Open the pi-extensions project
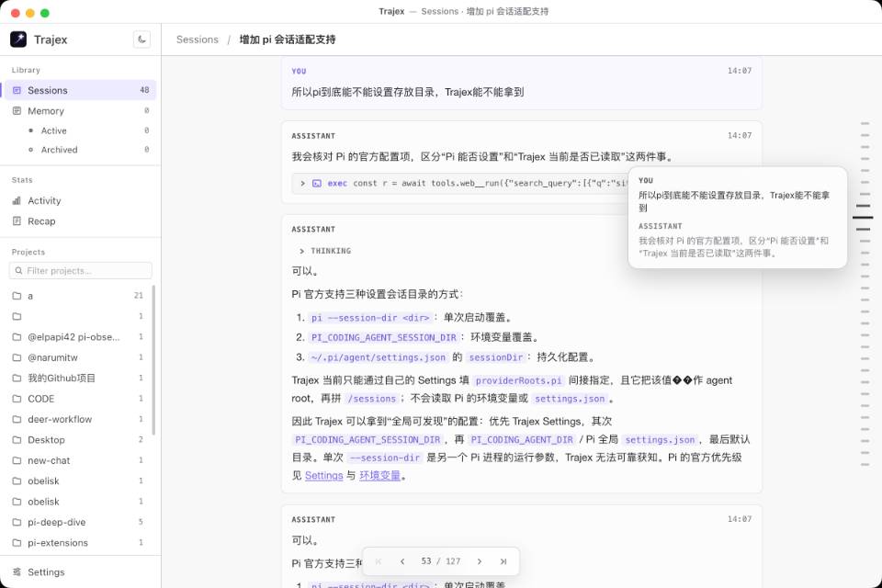The height and width of the screenshot is (588, 882). (x=79, y=542)
